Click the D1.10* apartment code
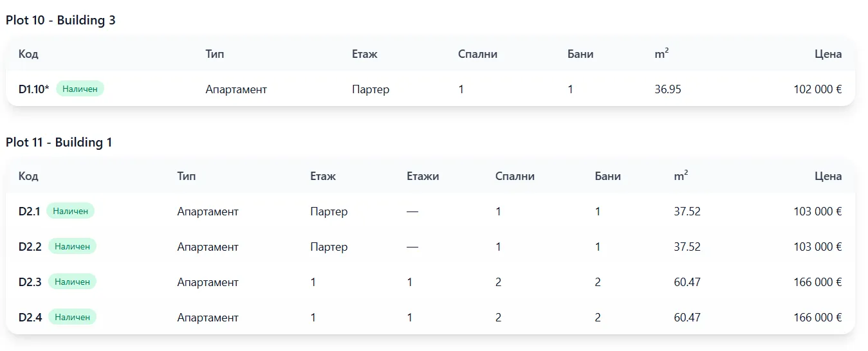Viewport: 868px width, 351px height. click(33, 89)
